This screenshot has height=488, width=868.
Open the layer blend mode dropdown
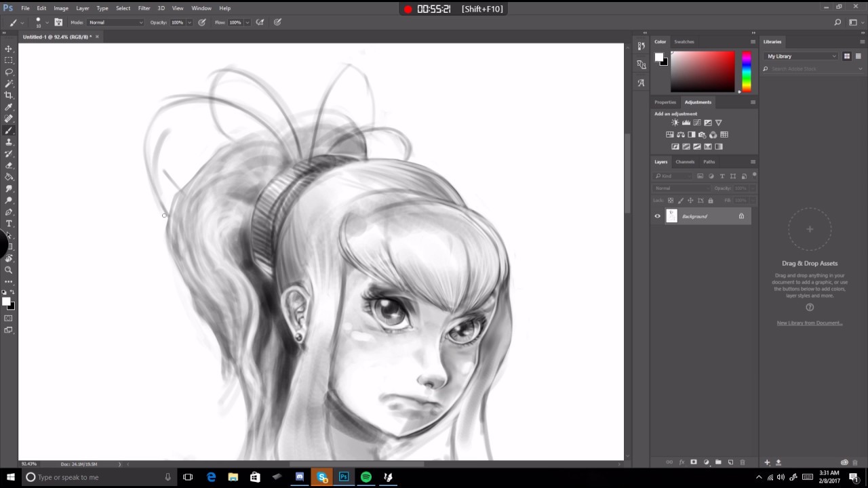click(x=681, y=188)
